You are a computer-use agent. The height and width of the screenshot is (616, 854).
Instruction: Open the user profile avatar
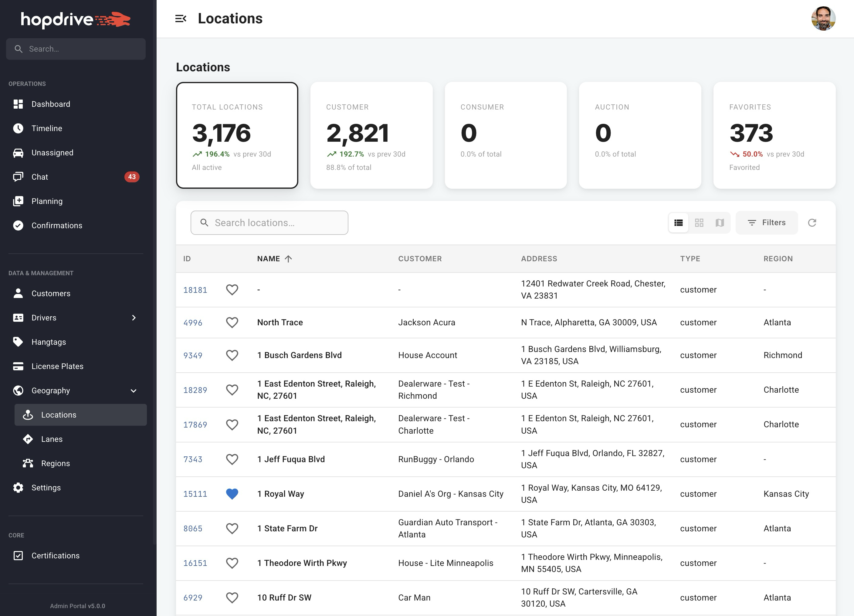823,19
